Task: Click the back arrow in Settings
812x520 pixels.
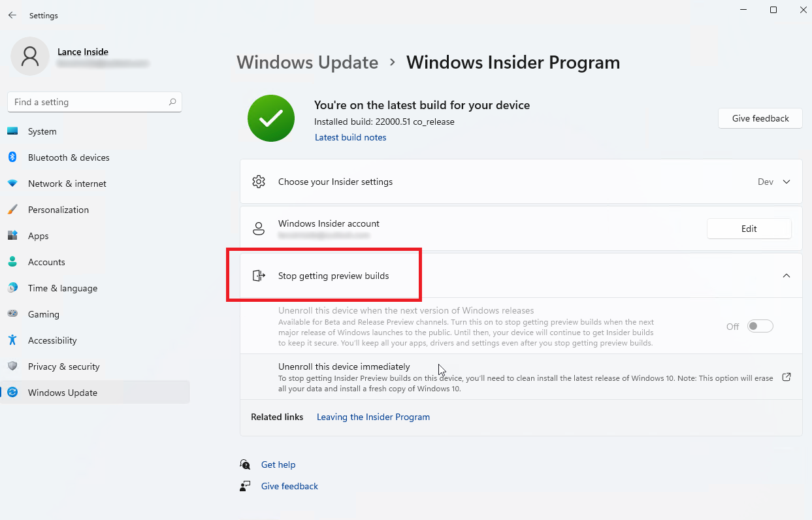Action: [12, 15]
